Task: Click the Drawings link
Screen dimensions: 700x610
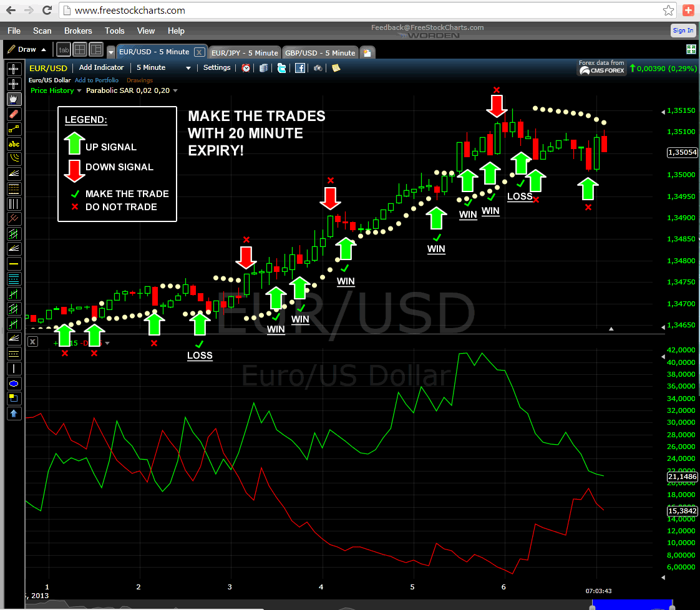Action: 140,80
